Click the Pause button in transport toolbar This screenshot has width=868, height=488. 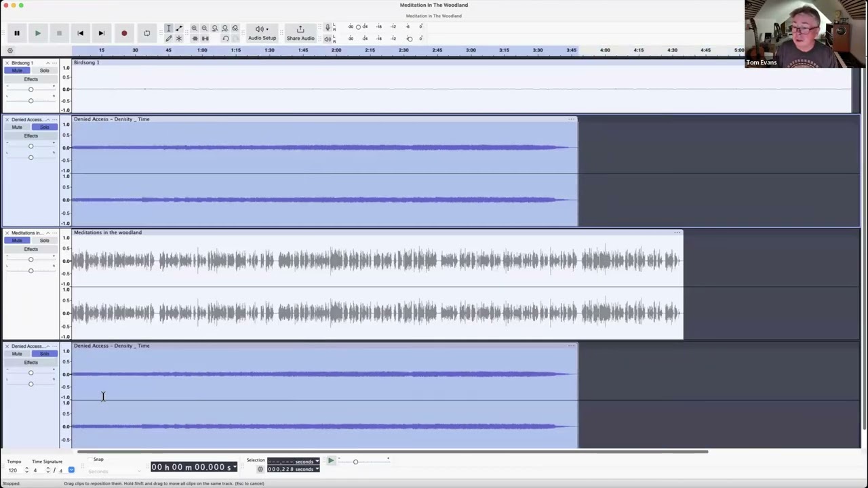17,33
